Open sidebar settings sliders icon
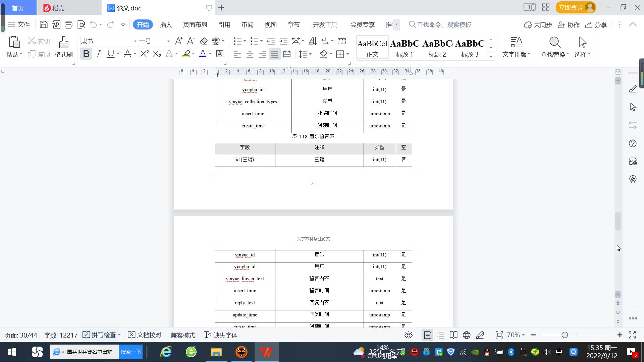 pyautogui.click(x=633, y=125)
